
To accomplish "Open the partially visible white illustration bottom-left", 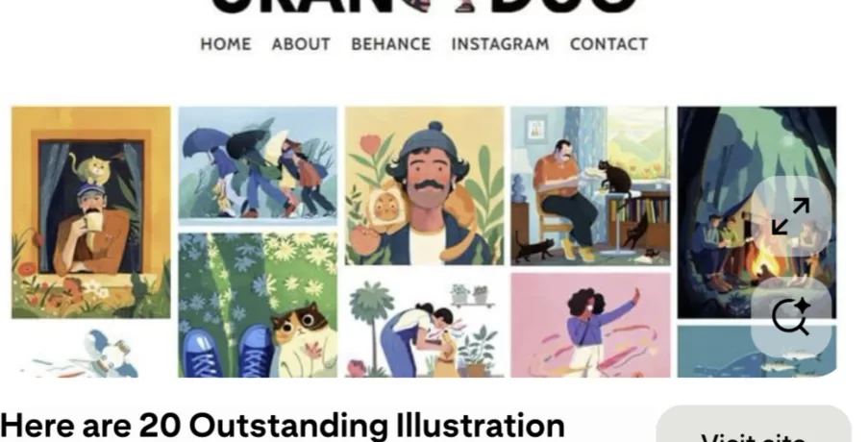I will pos(90,352).
